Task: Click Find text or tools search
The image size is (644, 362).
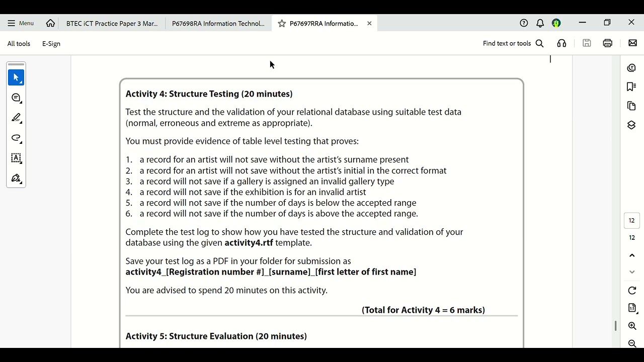Action: coord(513,44)
